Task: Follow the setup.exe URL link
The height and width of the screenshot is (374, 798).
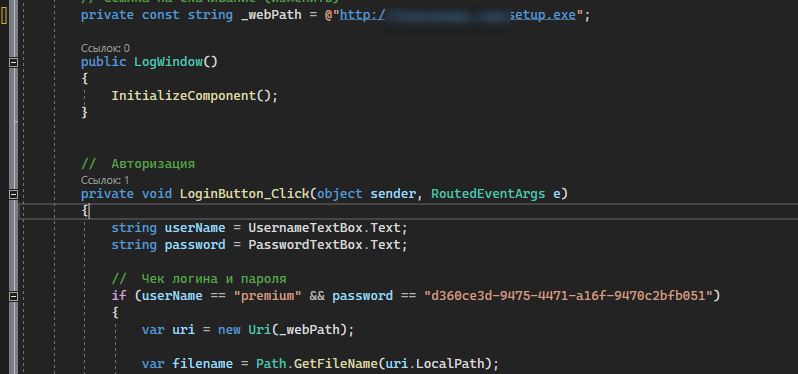Action: 458,15
